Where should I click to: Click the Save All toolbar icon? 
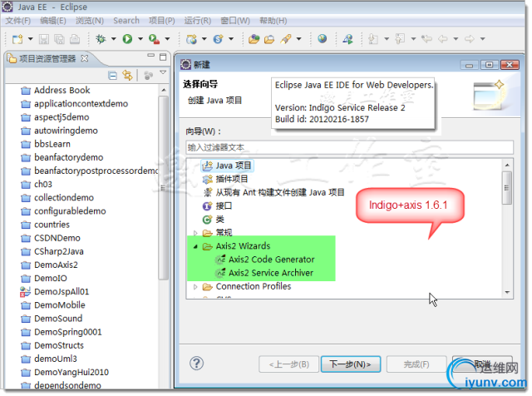click(59, 39)
